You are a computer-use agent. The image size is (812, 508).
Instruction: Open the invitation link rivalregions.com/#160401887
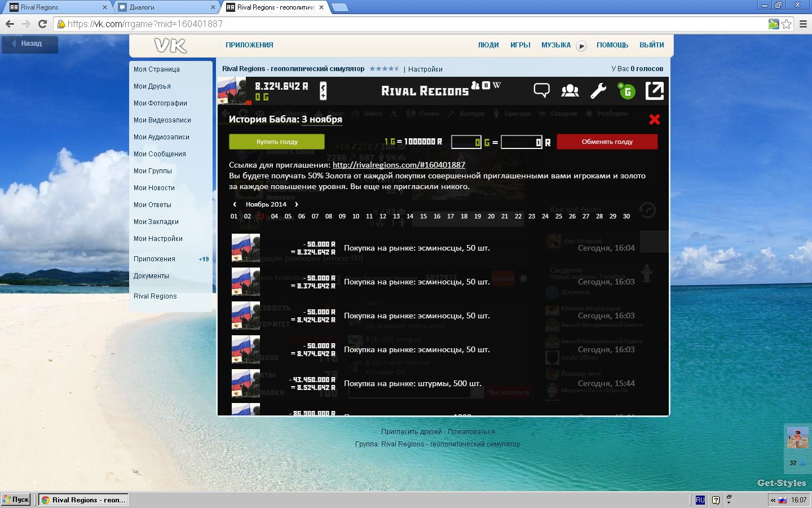[x=399, y=165]
